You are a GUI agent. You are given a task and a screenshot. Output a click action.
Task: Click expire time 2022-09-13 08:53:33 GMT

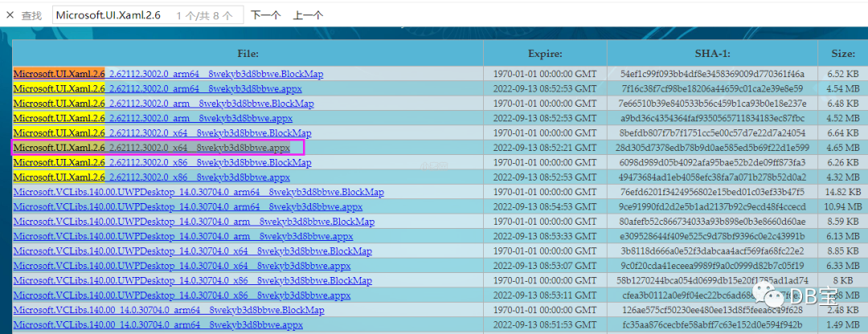tap(545, 237)
